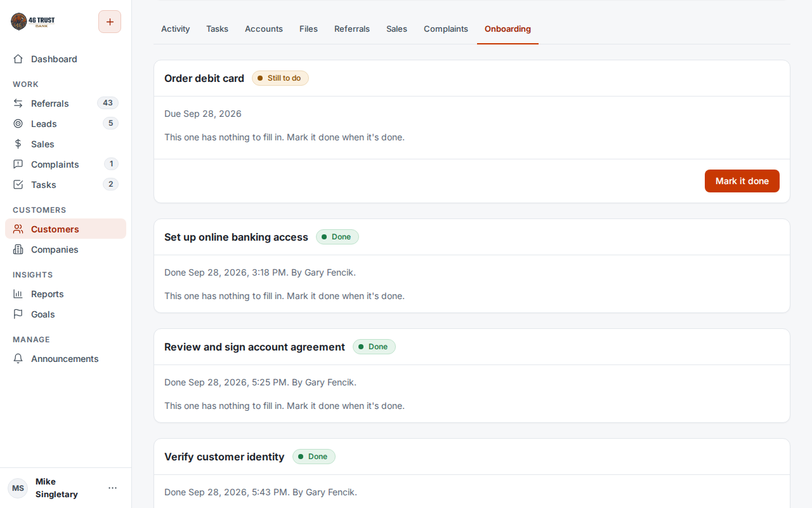Click the Review and sign account agreement title
Screen dimensions: 812x508
click(x=254, y=347)
